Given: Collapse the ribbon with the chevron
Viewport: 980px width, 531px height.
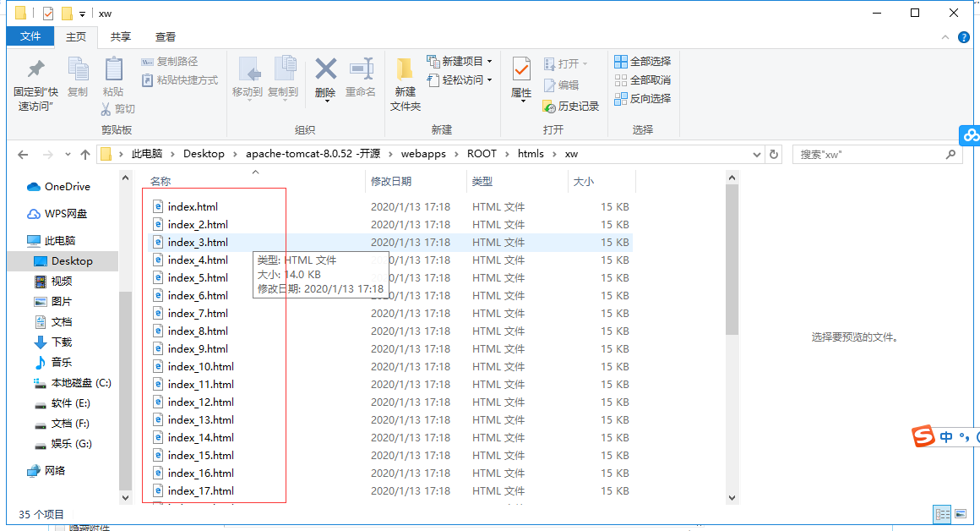Looking at the screenshot, I should (945, 37).
